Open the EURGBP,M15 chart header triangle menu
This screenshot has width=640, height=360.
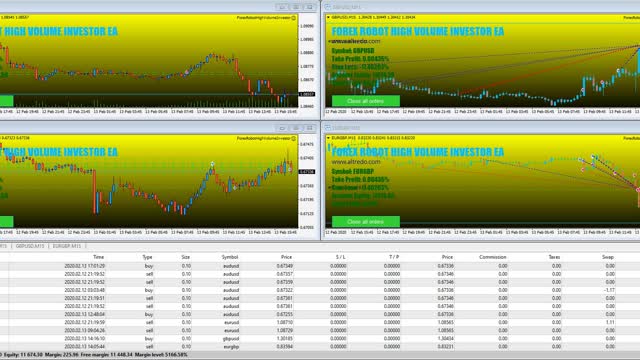coord(328,138)
